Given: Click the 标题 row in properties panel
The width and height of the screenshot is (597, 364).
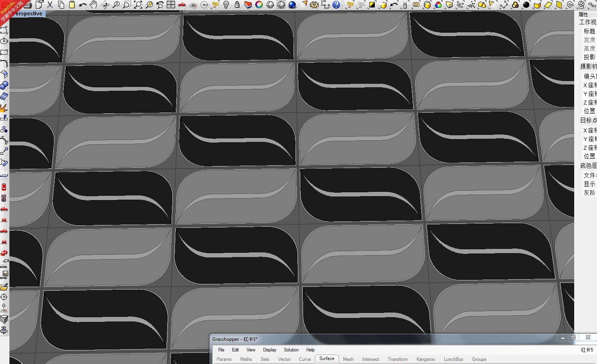Looking at the screenshot, I should [x=589, y=31].
